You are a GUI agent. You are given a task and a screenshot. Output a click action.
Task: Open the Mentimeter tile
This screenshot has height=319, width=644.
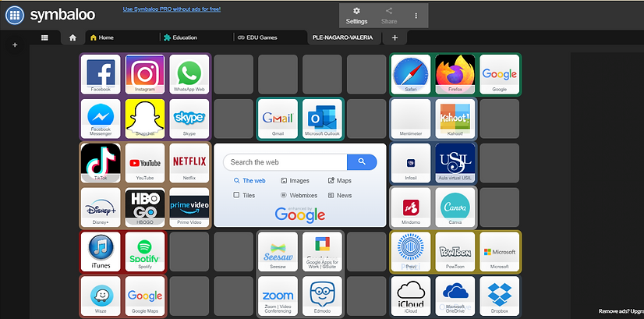tap(411, 119)
